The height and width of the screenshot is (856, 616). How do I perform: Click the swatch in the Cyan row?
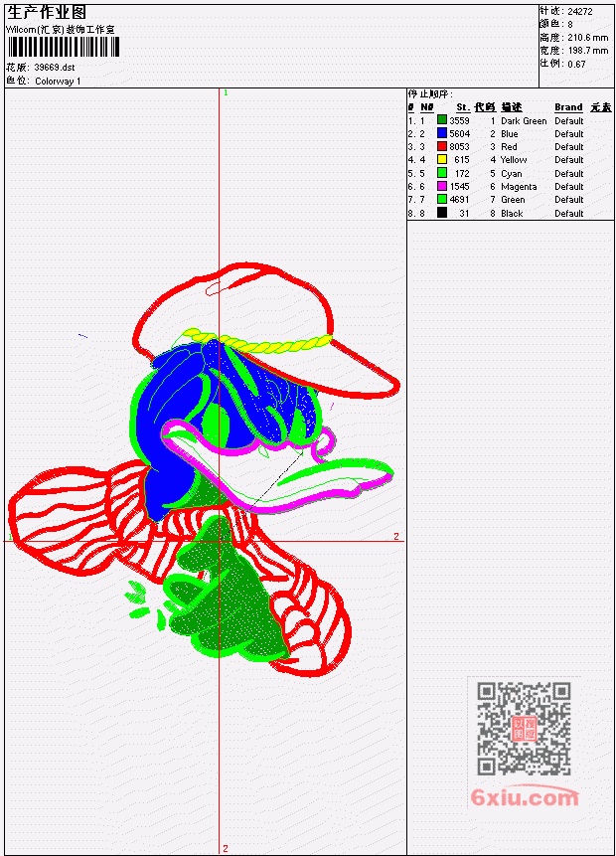pos(442,173)
